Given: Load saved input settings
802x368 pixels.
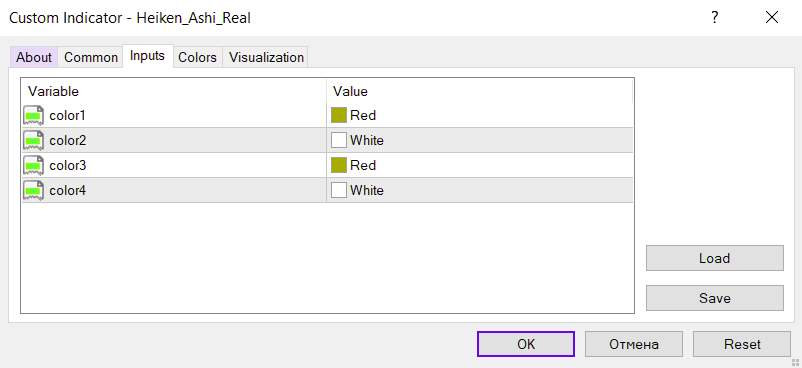Looking at the screenshot, I should coord(715,258).
